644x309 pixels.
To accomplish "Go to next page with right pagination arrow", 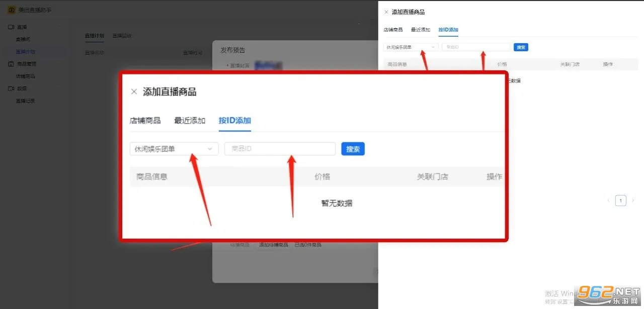I will point(633,200).
